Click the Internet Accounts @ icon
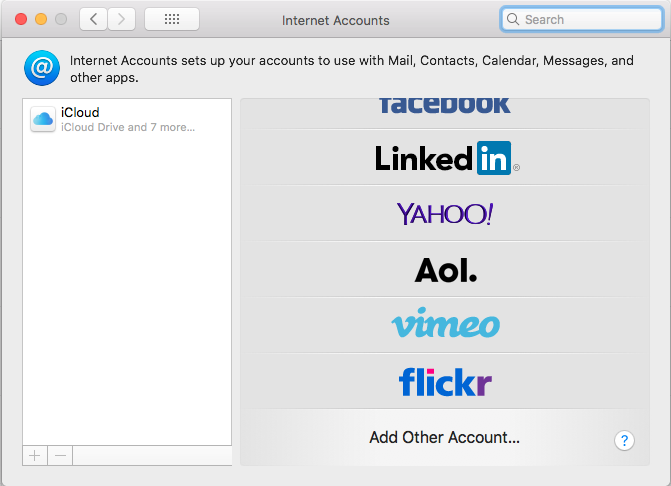 (42, 68)
